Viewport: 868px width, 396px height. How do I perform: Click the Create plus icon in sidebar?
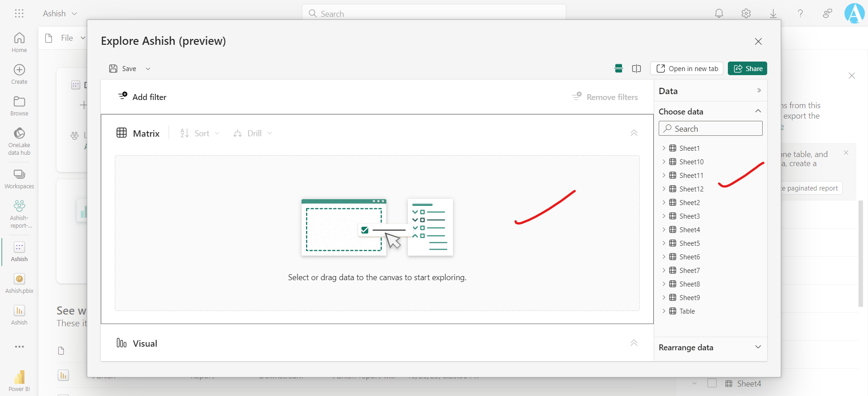click(19, 70)
